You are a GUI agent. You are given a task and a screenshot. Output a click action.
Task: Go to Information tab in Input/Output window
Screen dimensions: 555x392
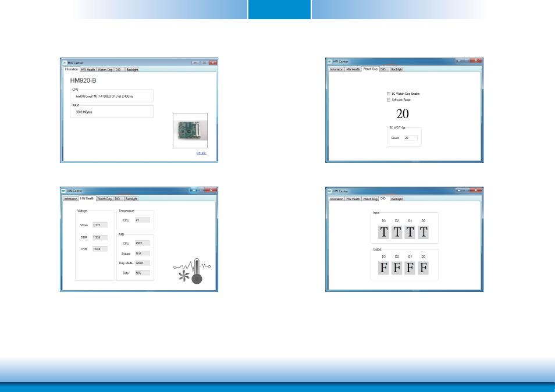(x=337, y=199)
